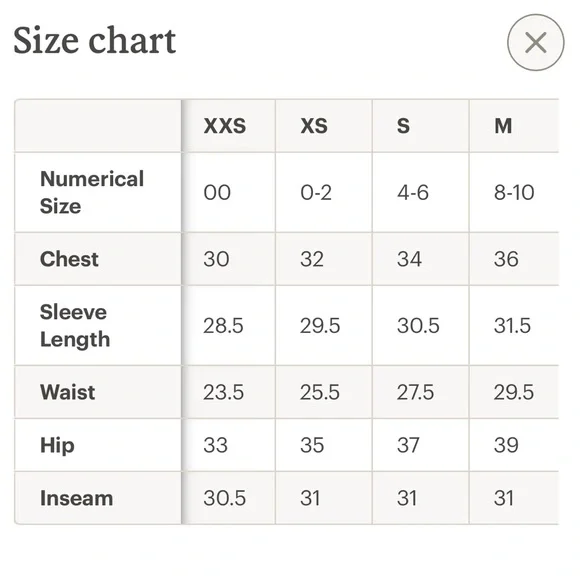Select the XXS column header
The image size is (580, 580).
coord(225,126)
